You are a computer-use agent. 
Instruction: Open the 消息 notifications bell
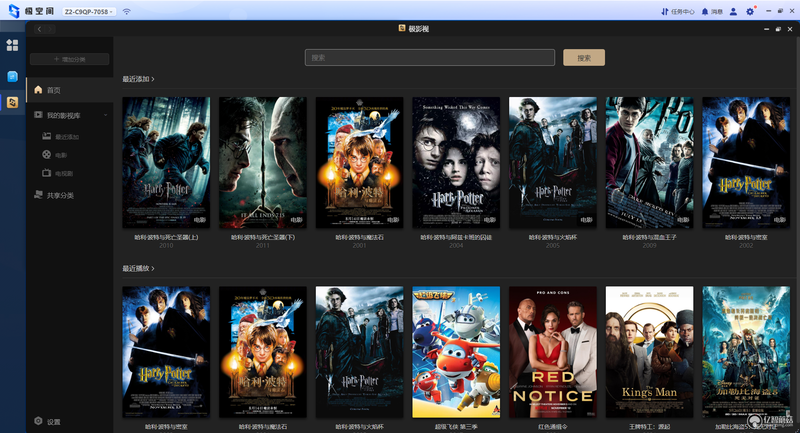[x=712, y=11]
